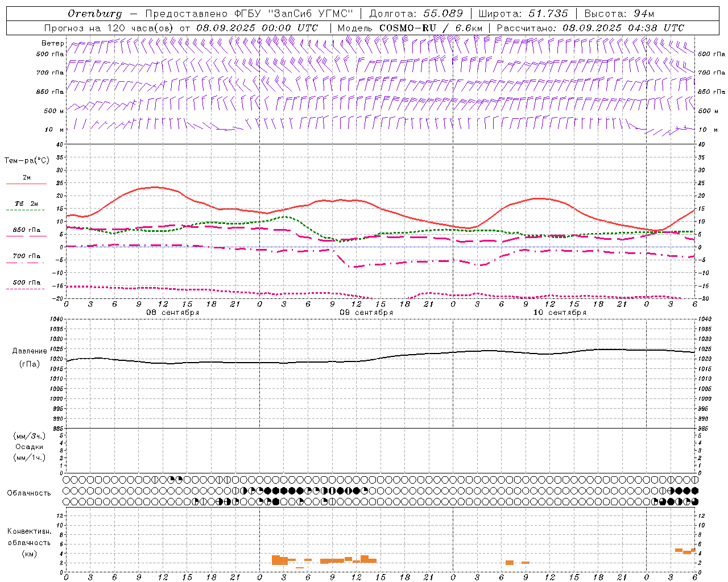Click the "Тем-ра(°C)" temperature axis title
Screen dimensions: 728x582
(27, 161)
